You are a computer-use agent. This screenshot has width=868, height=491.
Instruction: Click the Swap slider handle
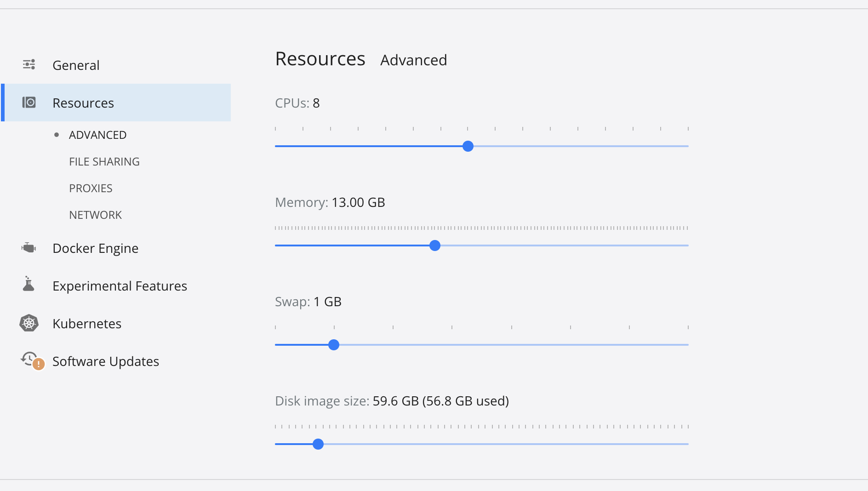click(334, 345)
